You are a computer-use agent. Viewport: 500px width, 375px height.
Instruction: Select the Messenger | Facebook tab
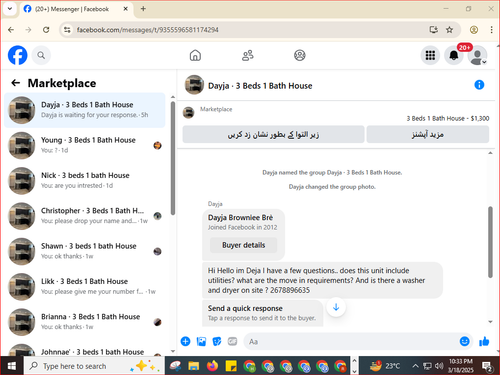[76, 9]
